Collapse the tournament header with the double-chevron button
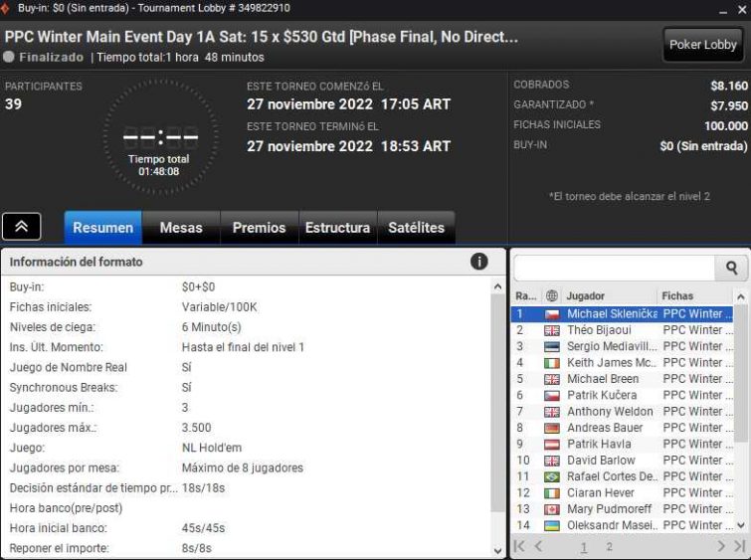751x560 pixels. (22, 227)
